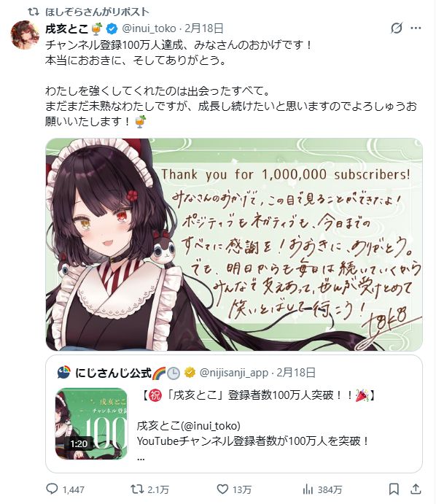Open the @inui_toko handle link
The height and width of the screenshot is (504, 436).
point(149,28)
